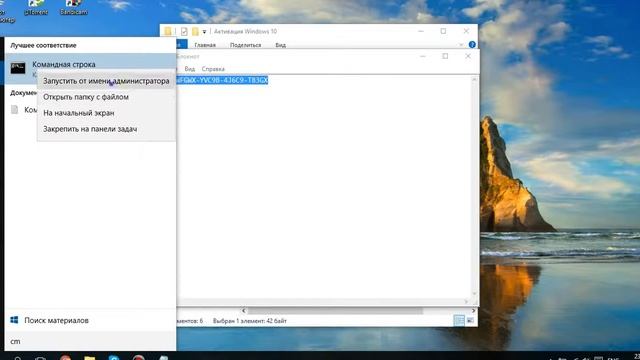Select 'Открыть папку с файлом' menu entry
Image resolution: width=640 pixels, height=360 pixels.
tap(86, 97)
